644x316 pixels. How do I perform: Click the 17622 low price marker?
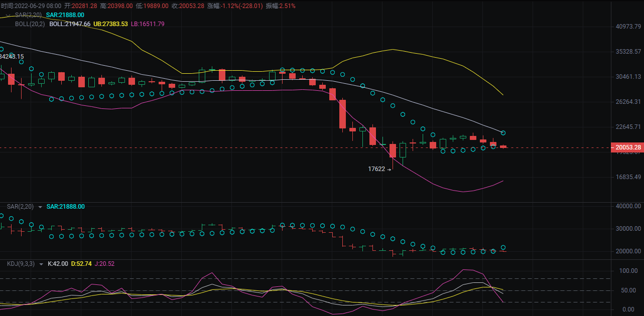(376, 169)
